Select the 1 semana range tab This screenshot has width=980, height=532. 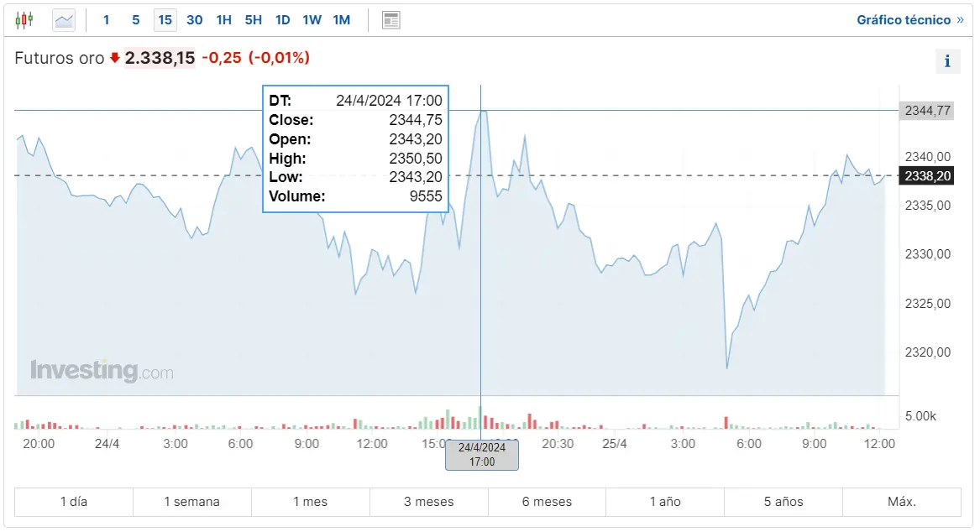pyautogui.click(x=191, y=502)
